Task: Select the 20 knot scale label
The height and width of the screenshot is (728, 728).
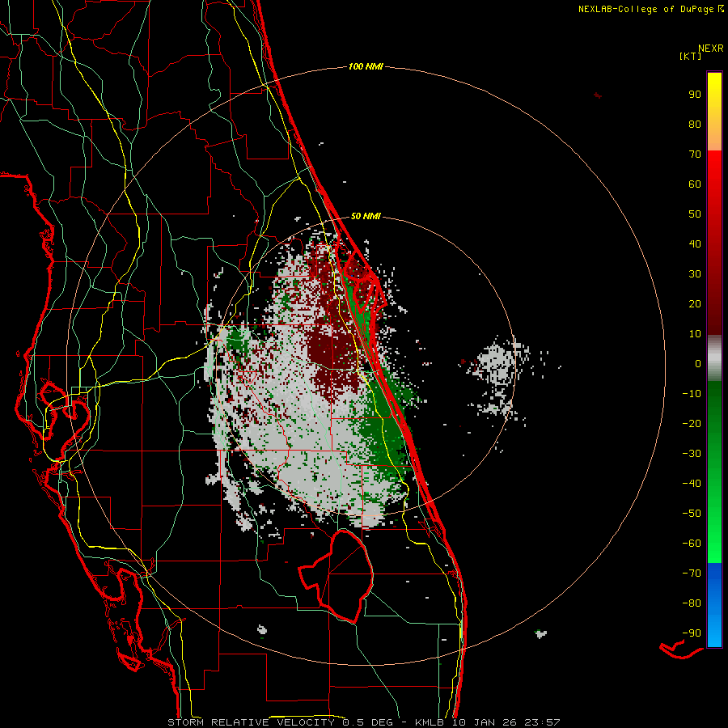Action: (695, 304)
